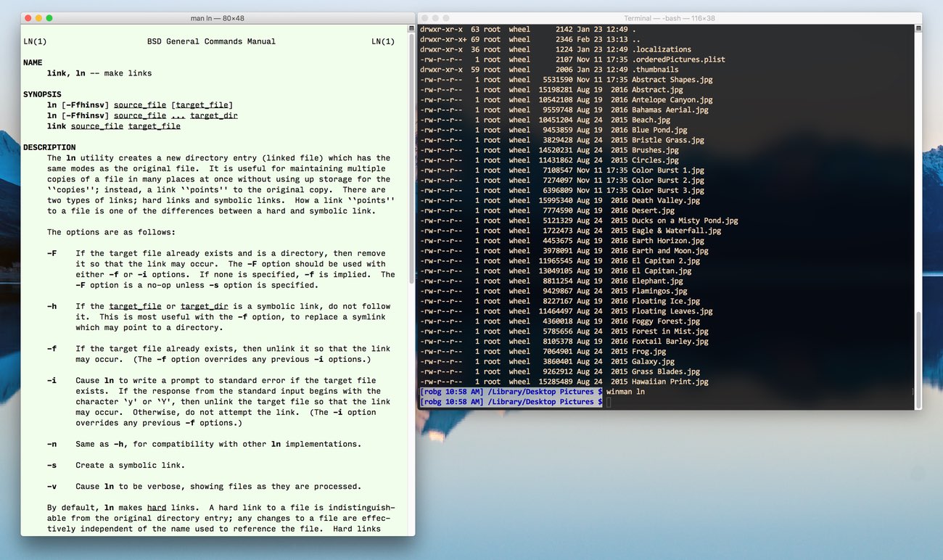Click Ducks on a Misty Pond.jpg
This screenshot has height=560, width=943.
[685, 221]
